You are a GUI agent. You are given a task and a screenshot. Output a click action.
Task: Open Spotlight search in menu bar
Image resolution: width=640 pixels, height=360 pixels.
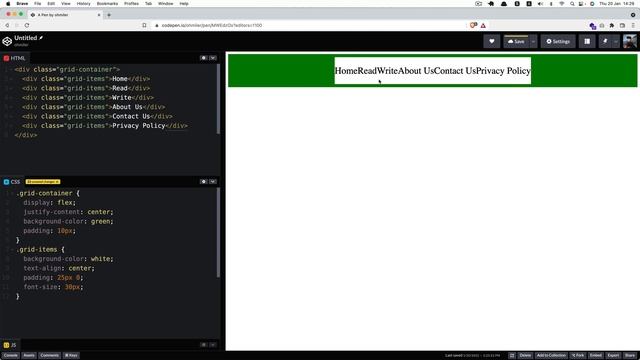click(x=572, y=3)
